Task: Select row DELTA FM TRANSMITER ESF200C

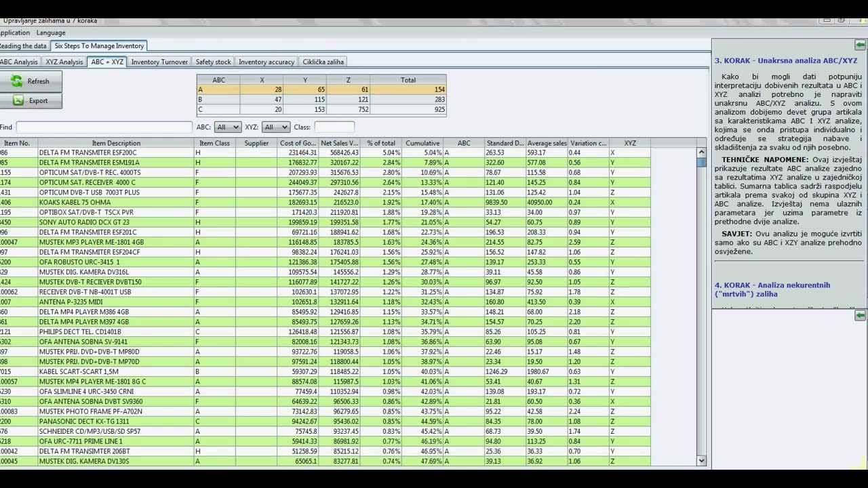Action: [325, 152]
